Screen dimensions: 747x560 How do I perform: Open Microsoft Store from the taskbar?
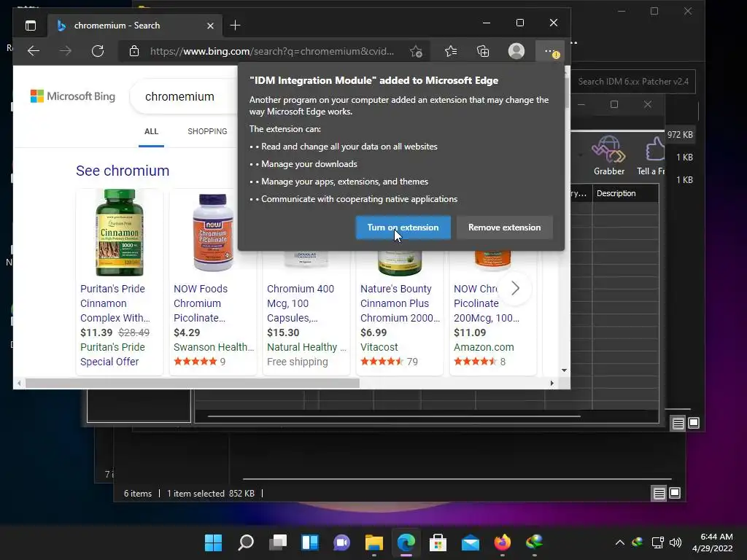438,542
